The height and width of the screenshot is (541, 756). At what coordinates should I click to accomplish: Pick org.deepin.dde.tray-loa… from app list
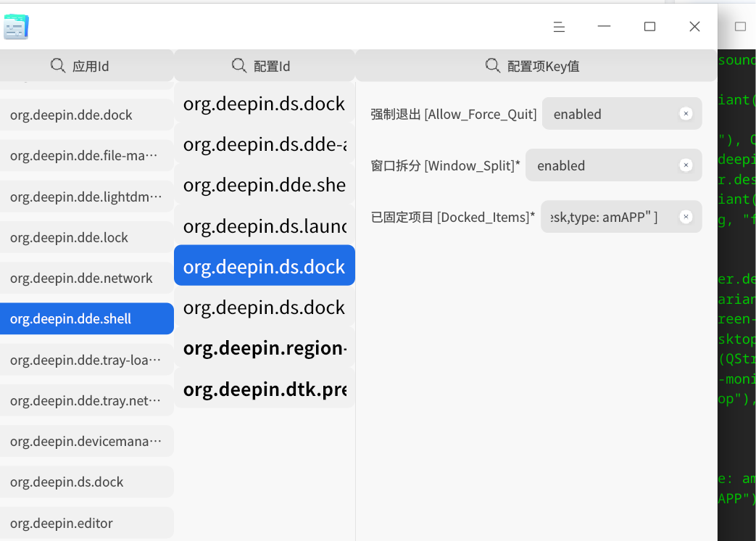[x=87, y=360]
